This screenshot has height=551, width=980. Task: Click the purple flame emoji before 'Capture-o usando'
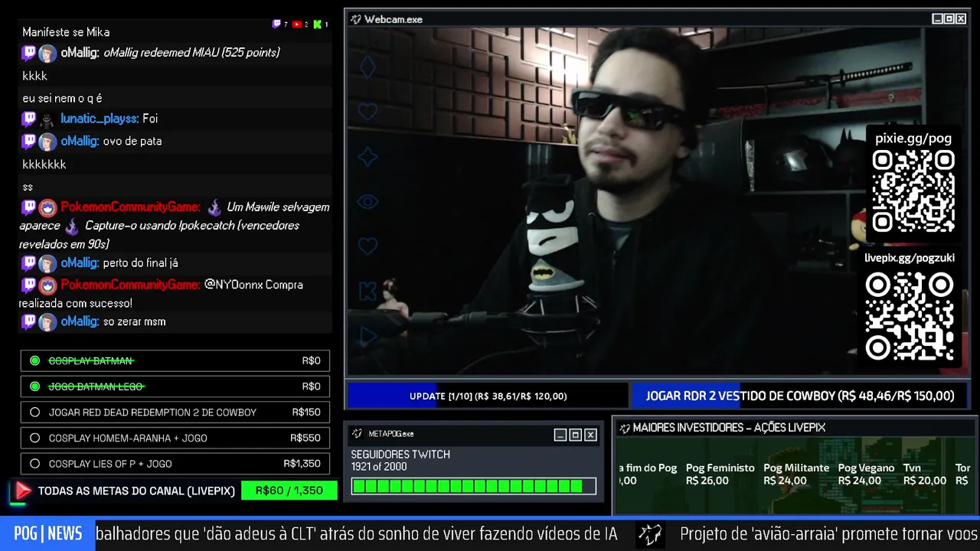pos(71,226)
